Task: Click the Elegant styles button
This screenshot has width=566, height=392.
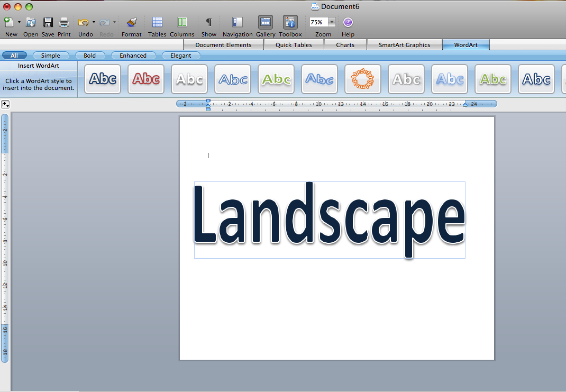Action: (x=181, y=55)
